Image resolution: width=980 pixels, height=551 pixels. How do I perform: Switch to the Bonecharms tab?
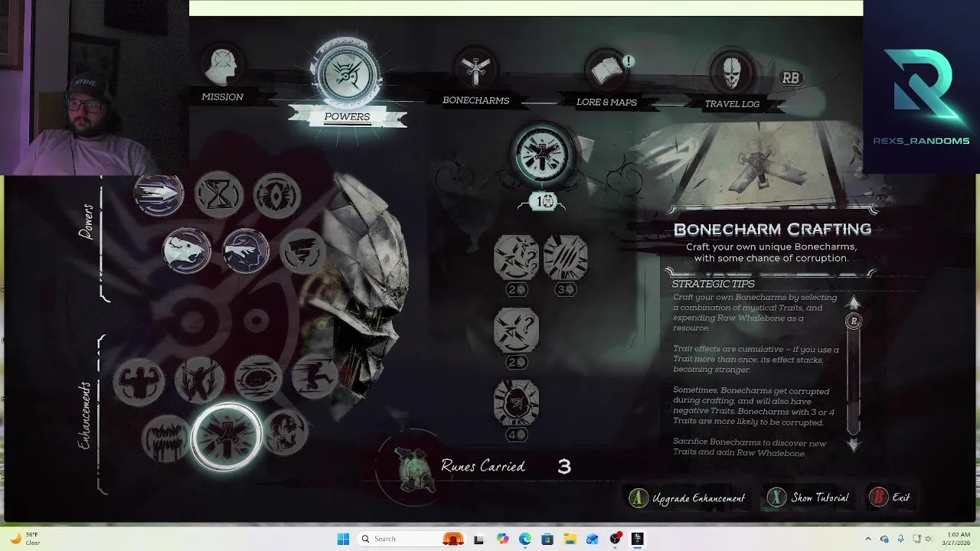tap(475, 78)
